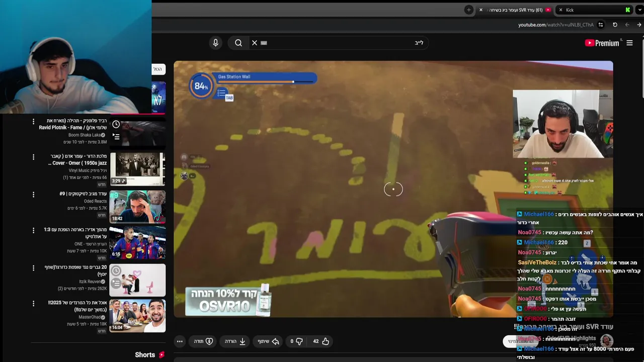Click the Share button under video

[x=269, y=341]
